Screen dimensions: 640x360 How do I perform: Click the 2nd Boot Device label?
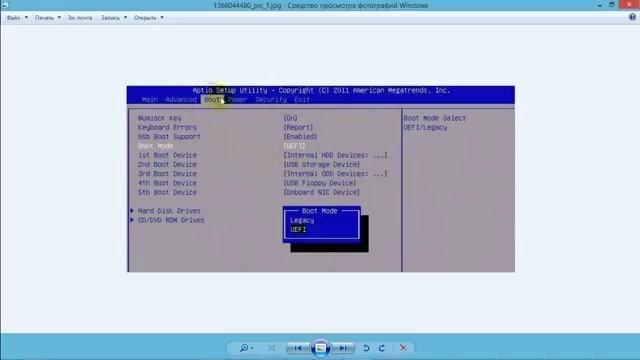(x=167, y=164)
